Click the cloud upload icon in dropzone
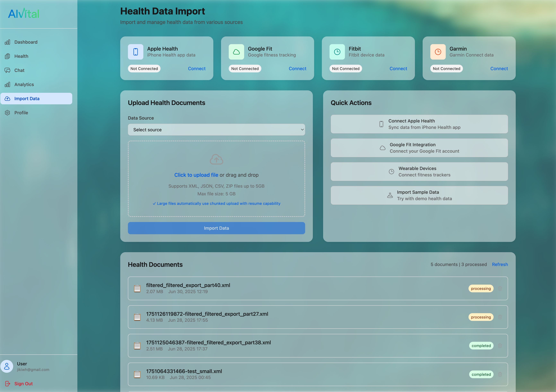This screenshot has height=392, width=556. (x=216, y=159)
